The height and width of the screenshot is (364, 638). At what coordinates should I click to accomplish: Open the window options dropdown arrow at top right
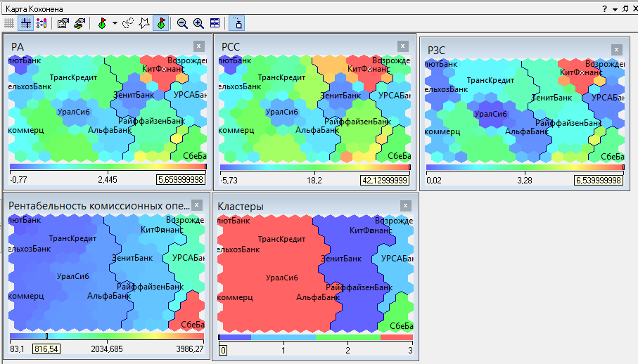pyautogui.click(x=615, y=9)
